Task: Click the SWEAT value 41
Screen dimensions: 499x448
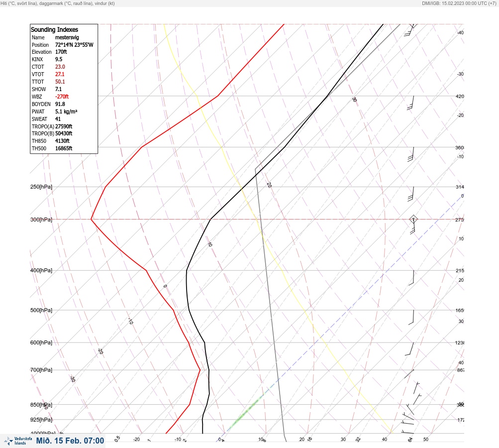Action: [58, 119]
